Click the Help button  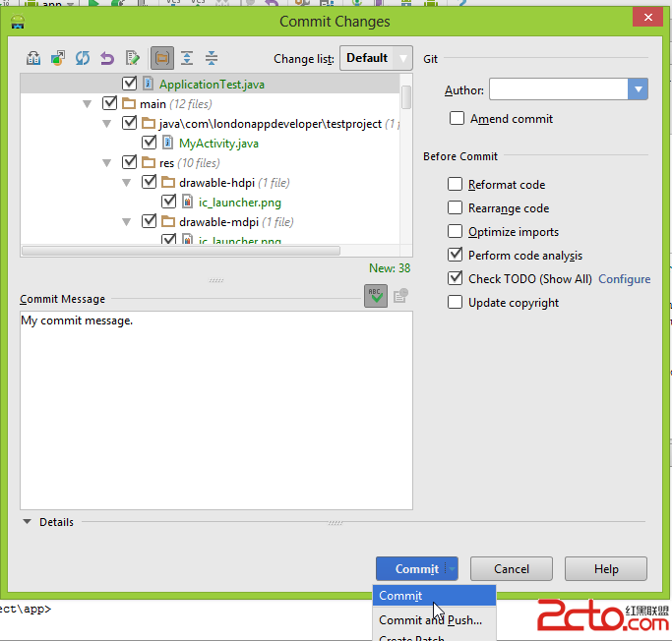(x=606, y=568)
